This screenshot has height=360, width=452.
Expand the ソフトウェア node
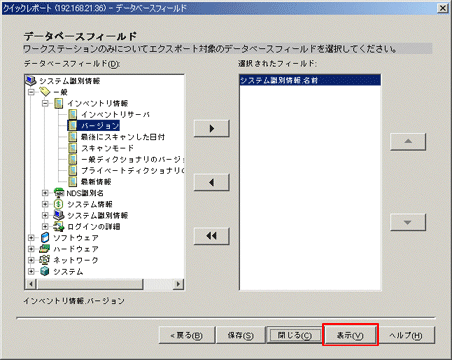pos(31,238)
